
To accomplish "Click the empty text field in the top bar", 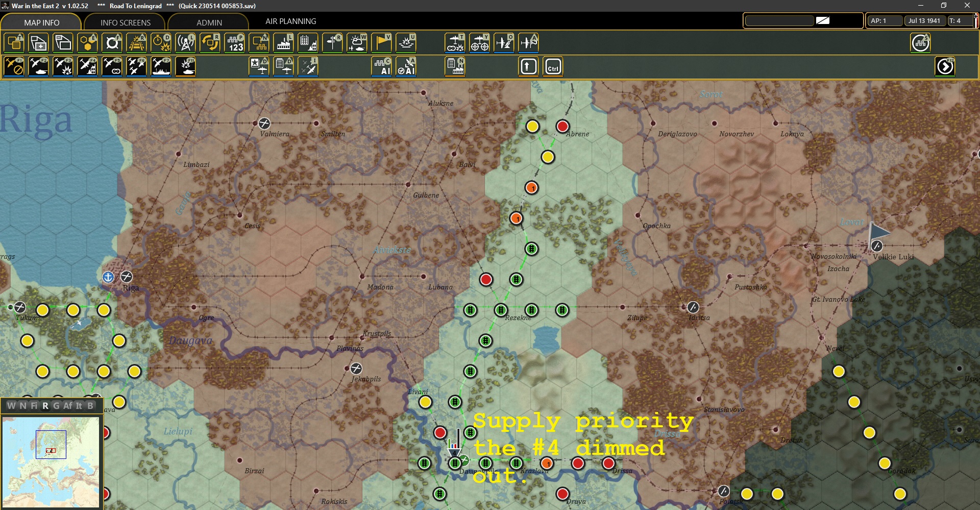I will click(779, 21).
